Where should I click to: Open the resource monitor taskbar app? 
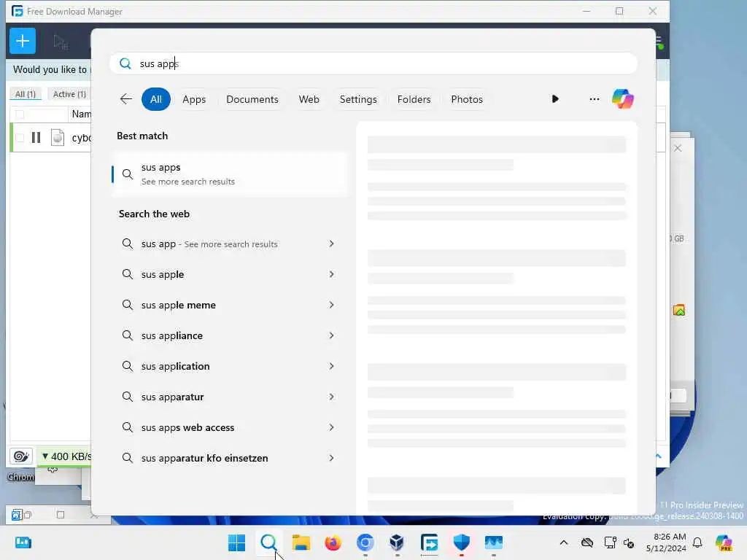tap(494, 542)
